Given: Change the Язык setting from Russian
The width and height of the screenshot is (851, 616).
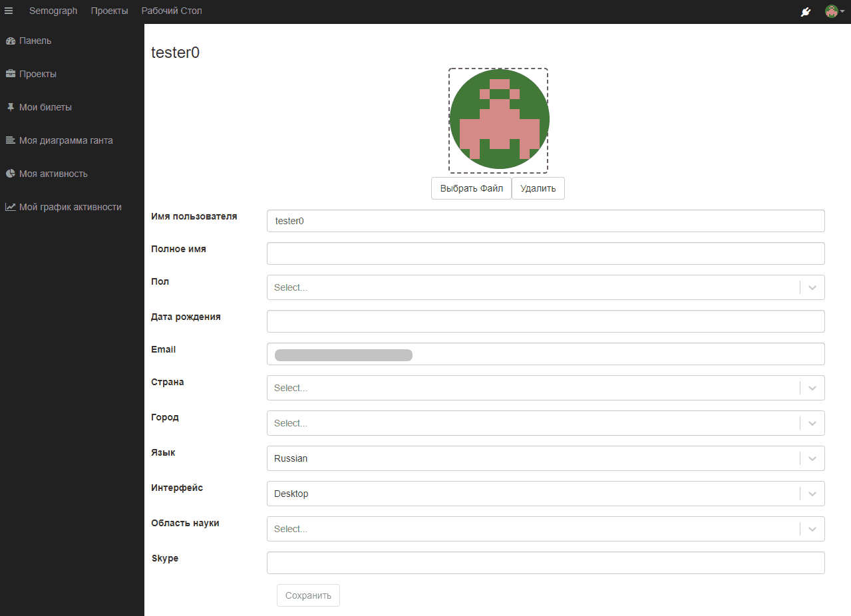Looking at the screenshot, I should [811, 458].
